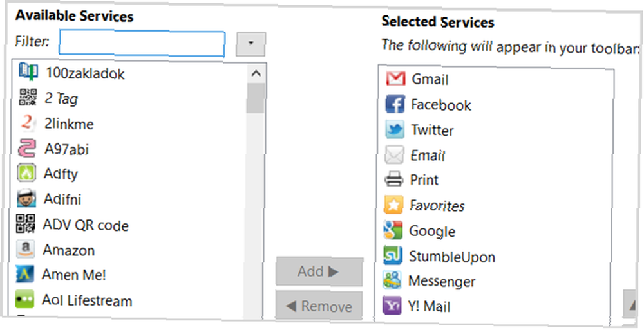The image size is (644, 330).
Task: Click the Remove button
Action: 319,306
